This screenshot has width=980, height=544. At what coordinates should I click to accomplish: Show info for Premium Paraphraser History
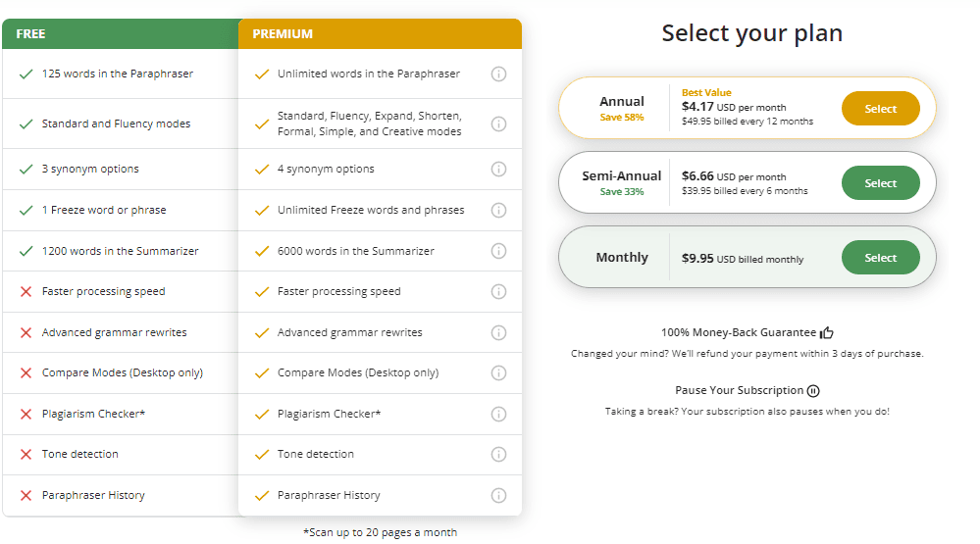coord(498,495)
